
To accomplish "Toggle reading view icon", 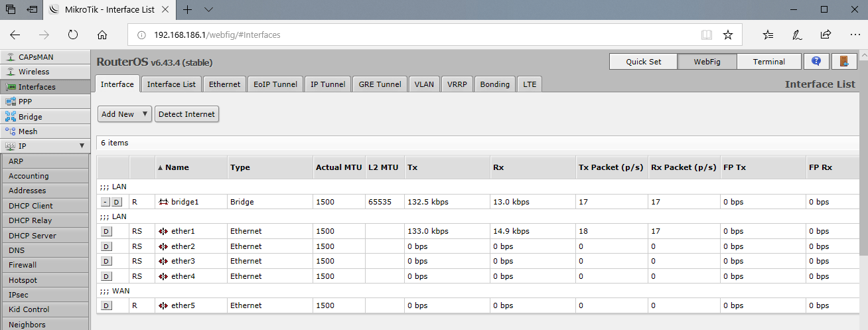I will point(707,35).
